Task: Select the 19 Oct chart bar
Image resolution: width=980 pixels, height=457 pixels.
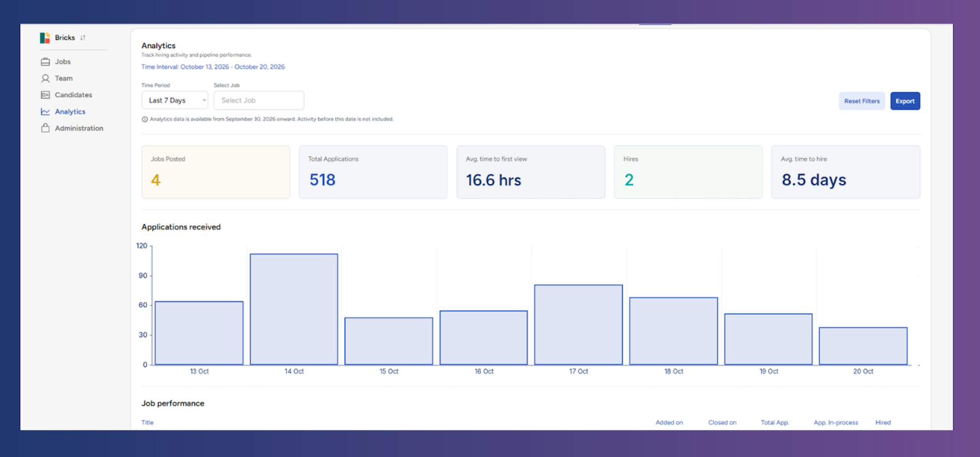Action: 768,339
